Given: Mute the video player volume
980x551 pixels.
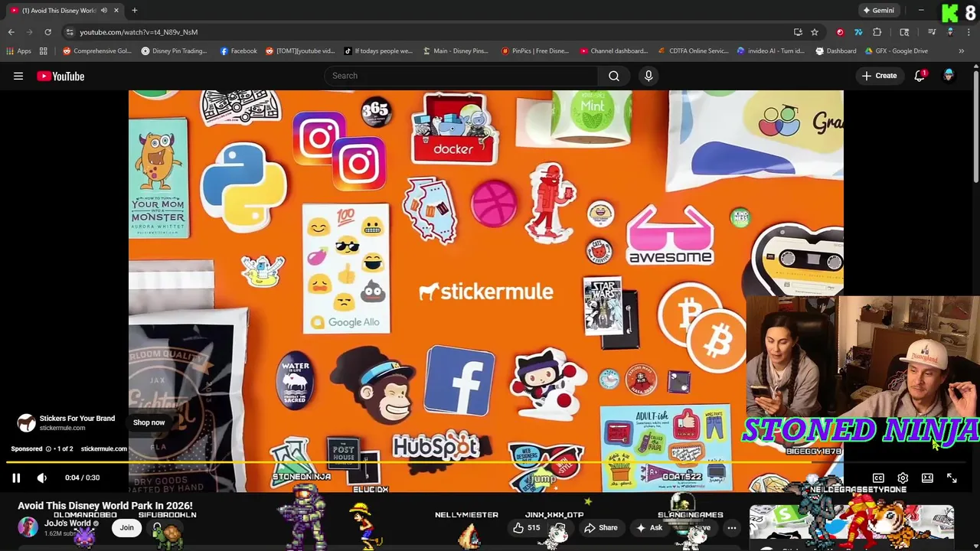Looking at the screenshot, I should coord(42,478).
